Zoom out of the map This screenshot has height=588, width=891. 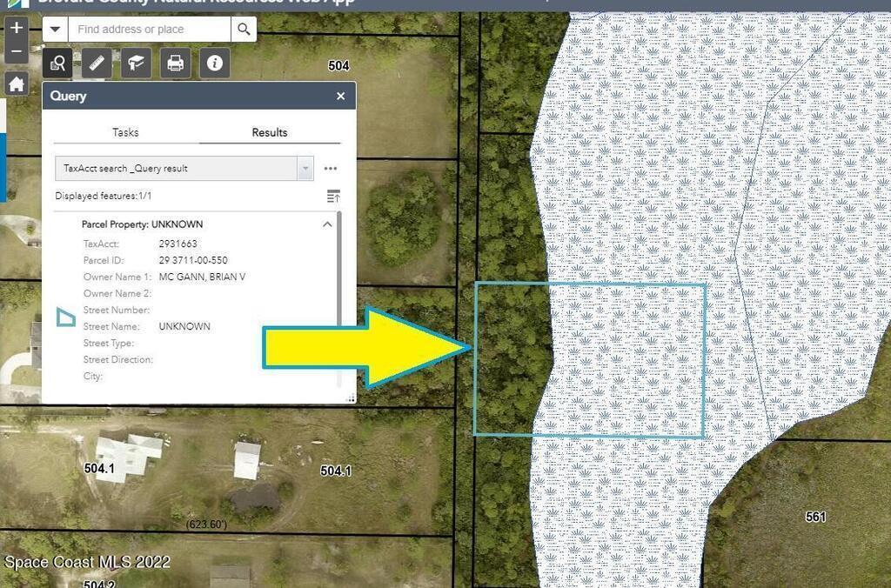17,51
